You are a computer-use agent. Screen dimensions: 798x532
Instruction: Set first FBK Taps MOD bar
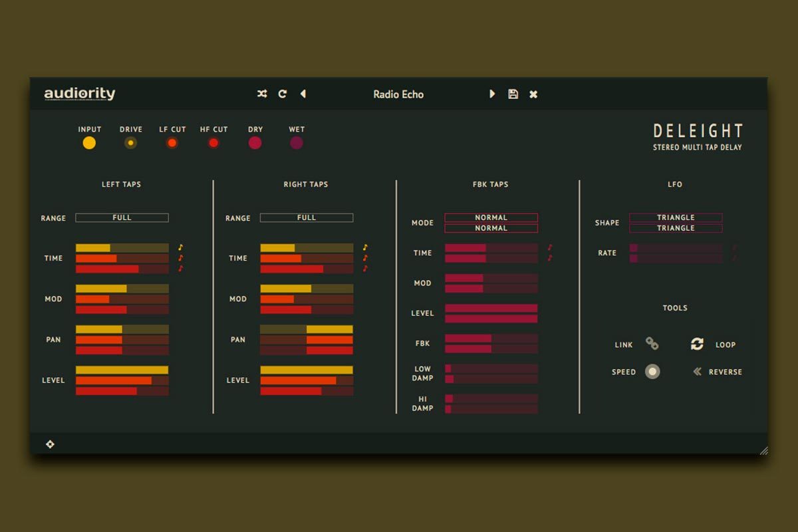(491, 278)
